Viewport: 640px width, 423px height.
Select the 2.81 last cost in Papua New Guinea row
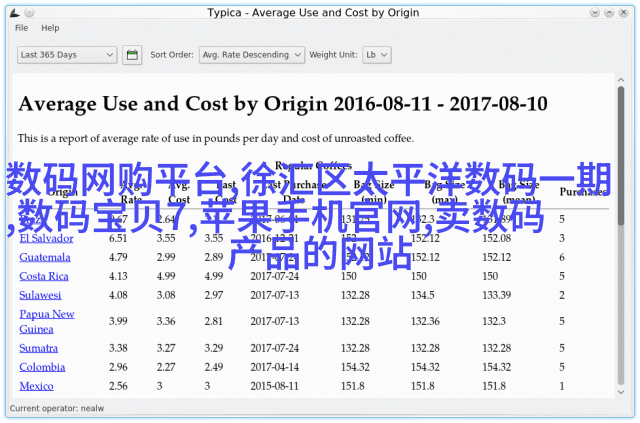coord(214,322)
